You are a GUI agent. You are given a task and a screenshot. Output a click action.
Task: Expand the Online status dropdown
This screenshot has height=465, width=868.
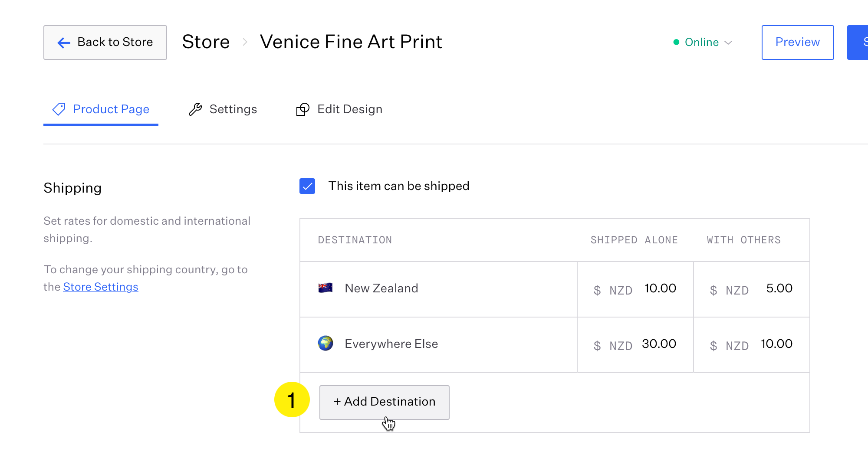[728, 43]
